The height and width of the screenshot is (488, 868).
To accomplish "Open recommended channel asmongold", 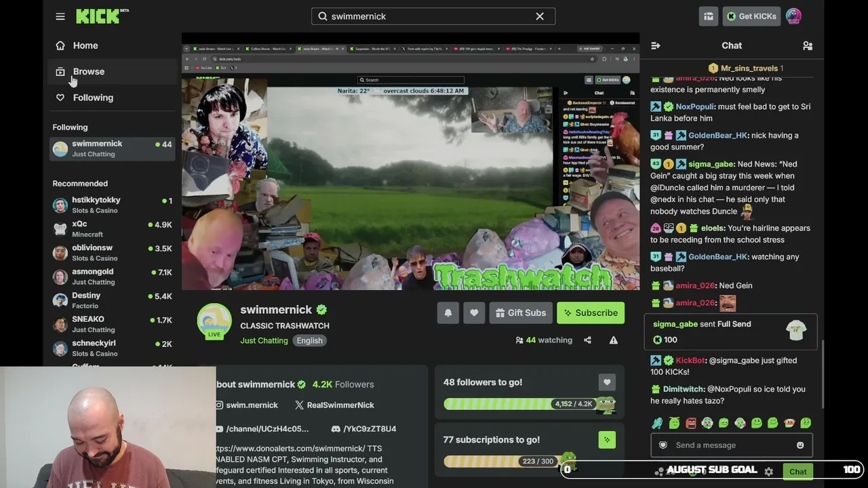I will [x=113, y=276].
